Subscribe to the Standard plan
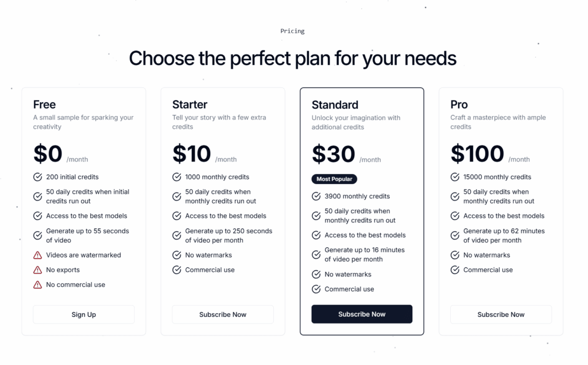The height and width of the screenshot is (365, 588). point(362,314)
